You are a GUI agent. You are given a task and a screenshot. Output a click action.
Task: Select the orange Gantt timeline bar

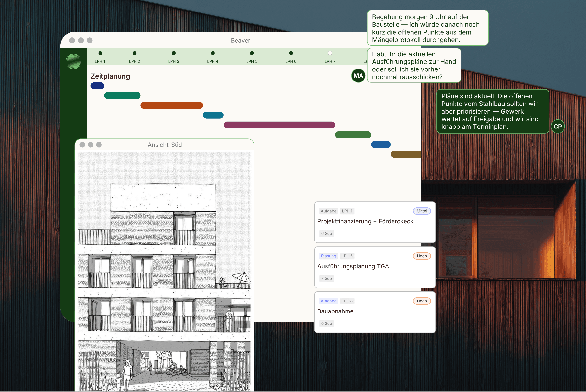(171, 105)
